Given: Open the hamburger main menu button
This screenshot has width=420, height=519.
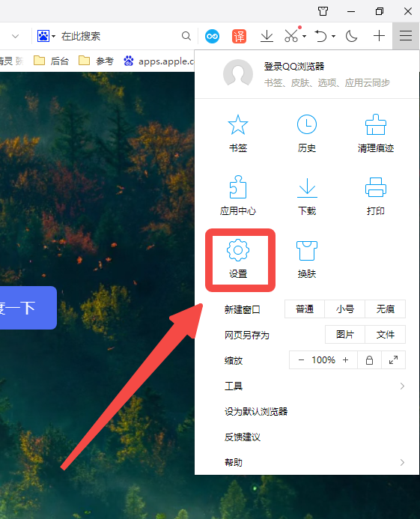Looking at the screenshot, I should [406, 36].
